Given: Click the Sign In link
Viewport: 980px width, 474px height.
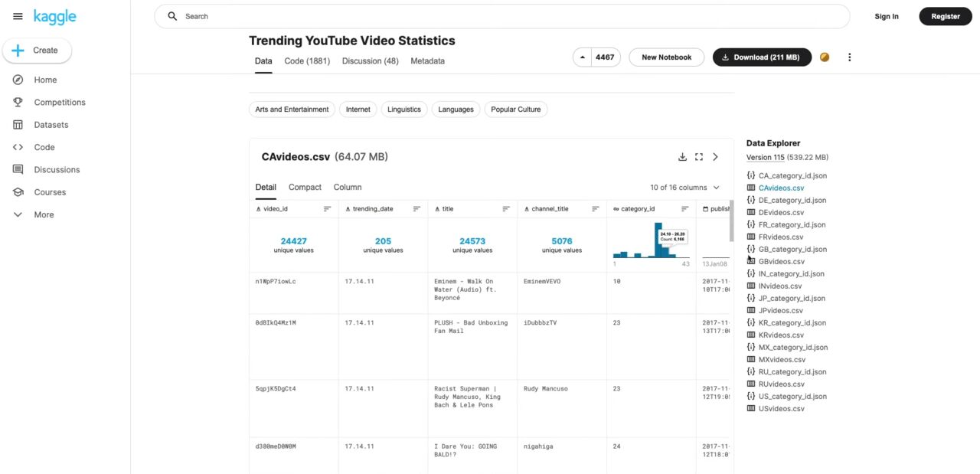Looking at the screenshot, I should coord(887,16).
